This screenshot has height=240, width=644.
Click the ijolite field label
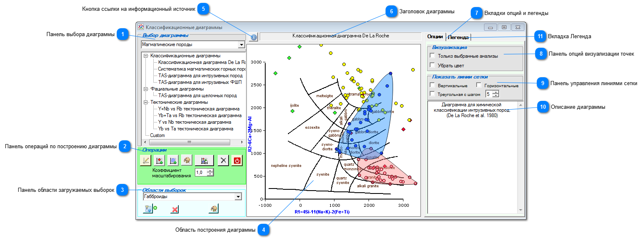[x=294, y=105]
